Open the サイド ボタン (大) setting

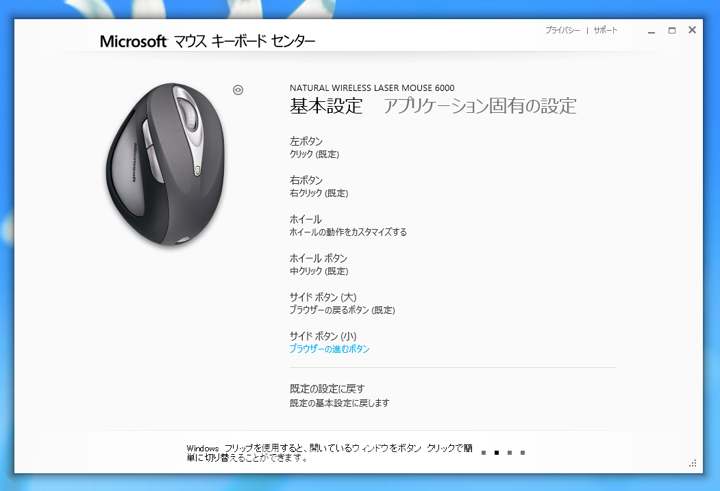pos(323,297)
